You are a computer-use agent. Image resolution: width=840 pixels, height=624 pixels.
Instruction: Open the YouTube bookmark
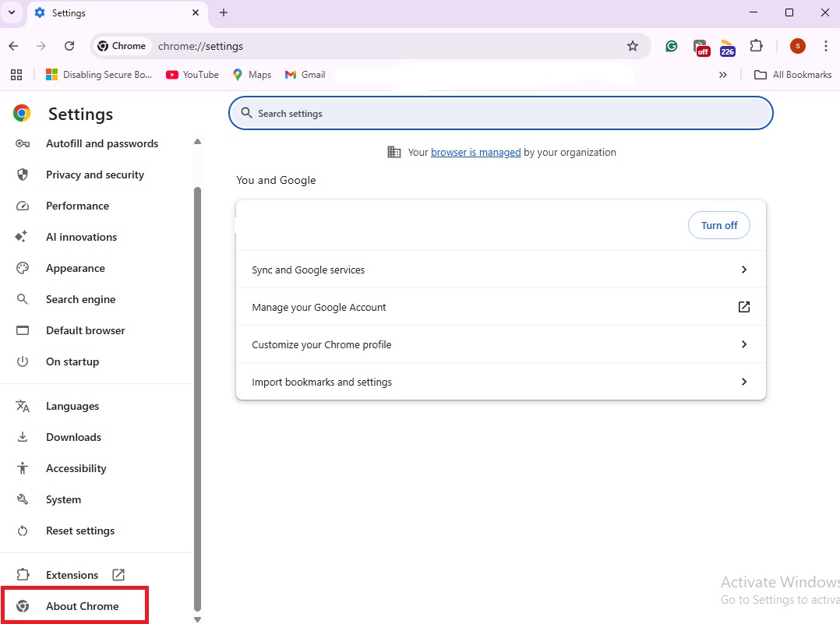click(192, 75)
